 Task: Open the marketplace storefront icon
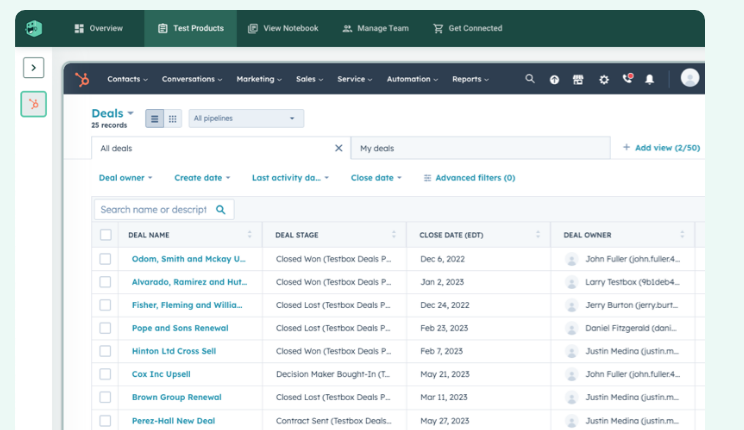tap(578, 79)
